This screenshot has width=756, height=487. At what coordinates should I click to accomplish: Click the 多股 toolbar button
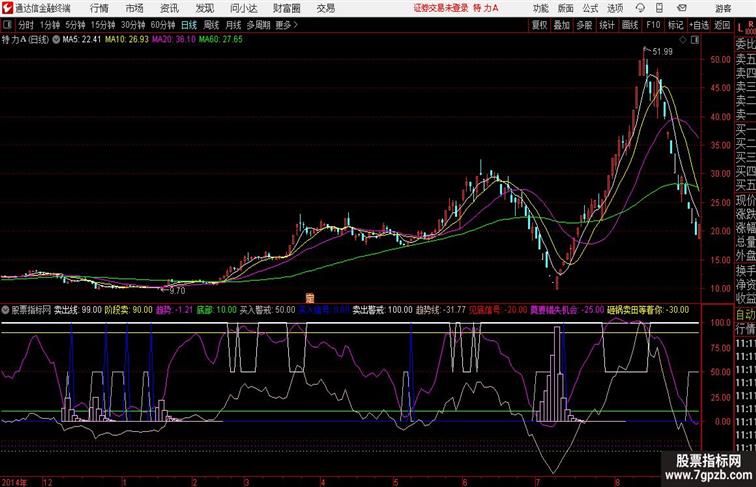[x=584, y=25]
